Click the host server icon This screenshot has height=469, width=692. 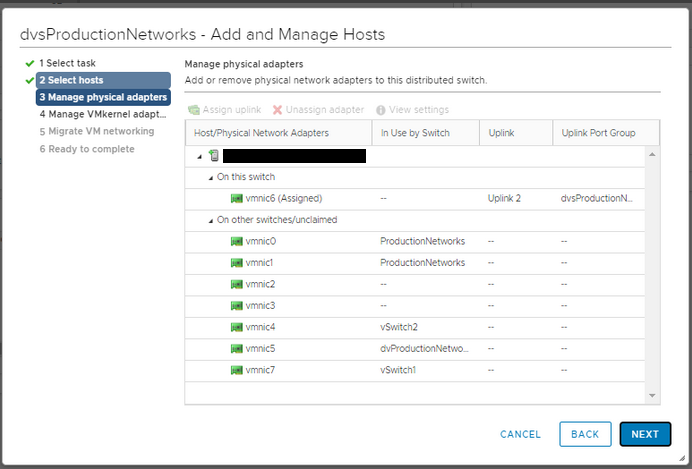tap(214, 155)
